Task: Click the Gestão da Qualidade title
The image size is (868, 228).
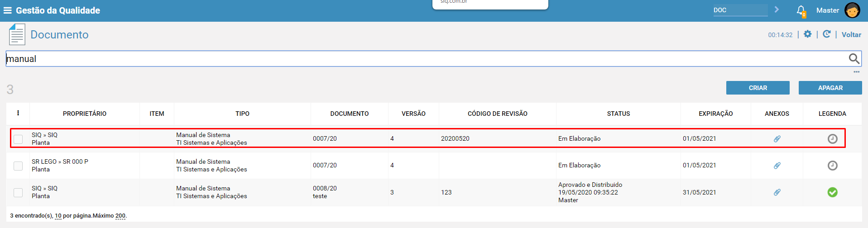Action: pos(58,10)
